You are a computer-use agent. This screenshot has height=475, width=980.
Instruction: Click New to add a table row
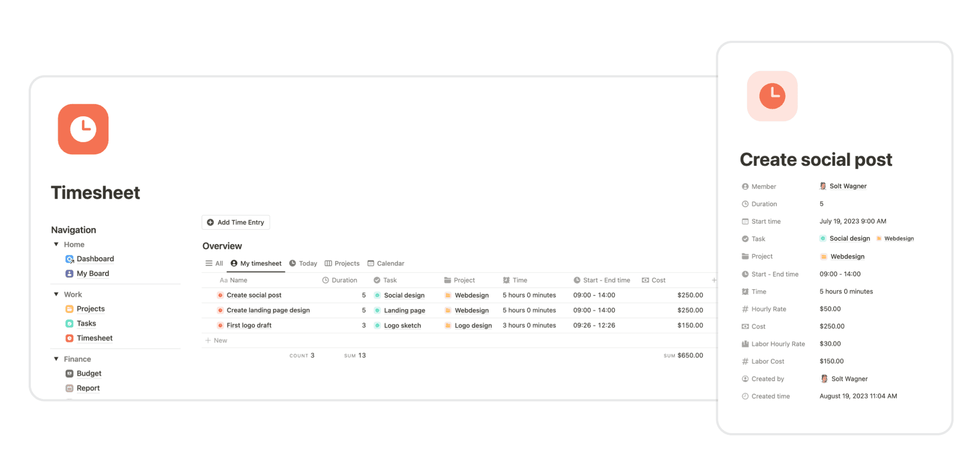pyautogui.click(x=216, y=341)
